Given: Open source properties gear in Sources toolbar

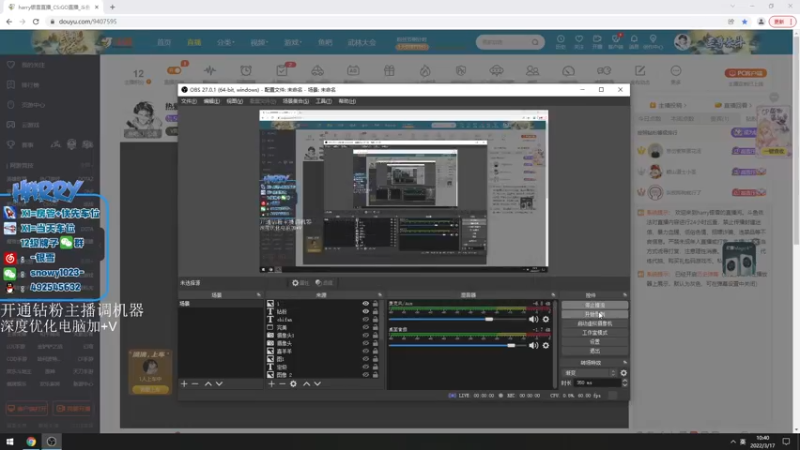Looking at the screenshot, I should pyautogui.click(x=293, y=384).
